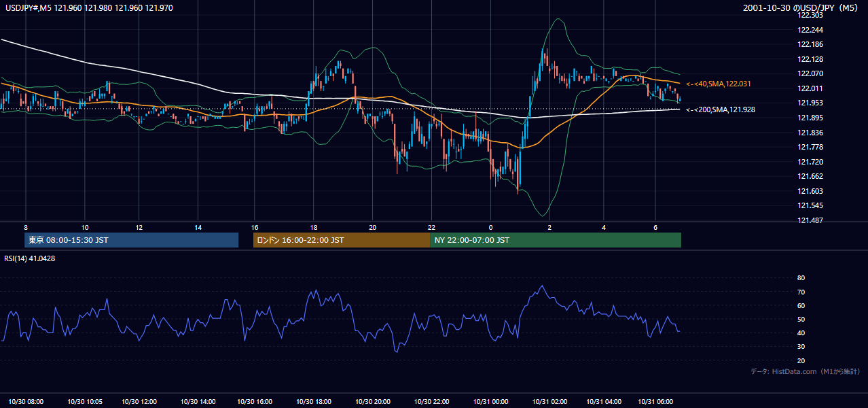Screen dimensions: 868x408
Task: Click the hour label 16 under price chart
Action: point(254,227)
